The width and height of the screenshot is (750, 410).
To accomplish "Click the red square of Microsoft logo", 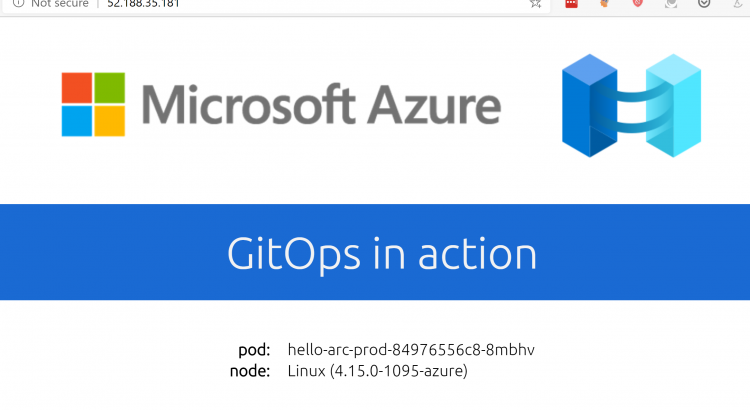I will click(77, 88).
